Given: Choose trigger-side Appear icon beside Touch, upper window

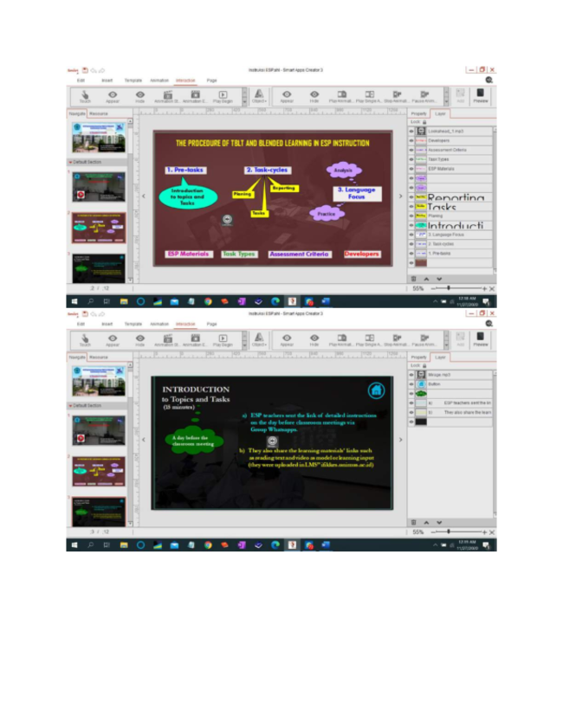Looking at the screenshot, I should point(113,97).
